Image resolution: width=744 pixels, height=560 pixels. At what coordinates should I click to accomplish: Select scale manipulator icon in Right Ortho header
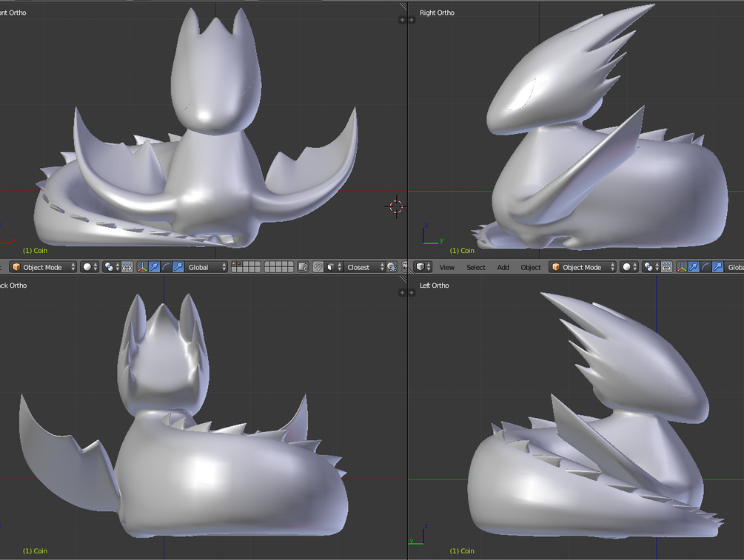click(x=717, y=267)
